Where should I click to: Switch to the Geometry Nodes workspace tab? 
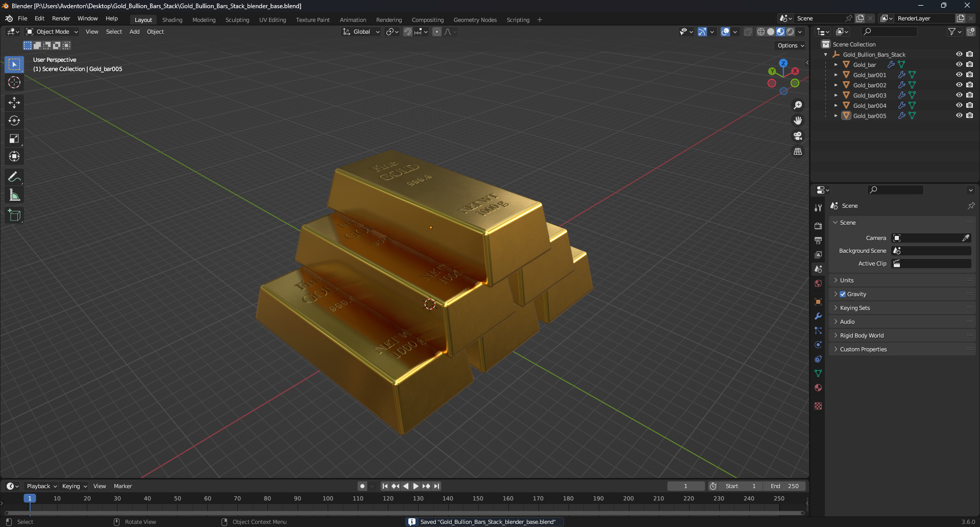pyautogui.click(x=475, y=20)
